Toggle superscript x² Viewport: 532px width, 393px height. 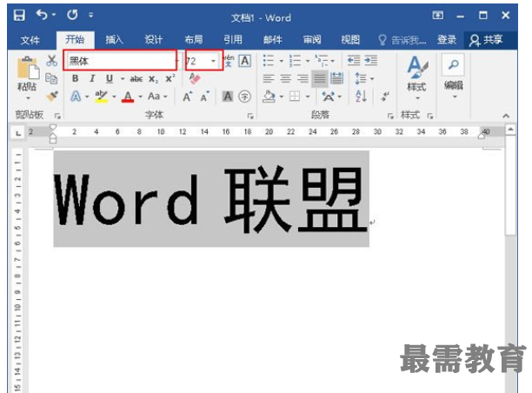tap(170, 79)
